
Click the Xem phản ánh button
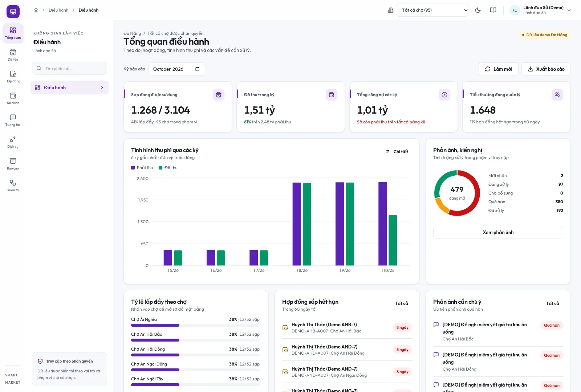tap(498, 232)
